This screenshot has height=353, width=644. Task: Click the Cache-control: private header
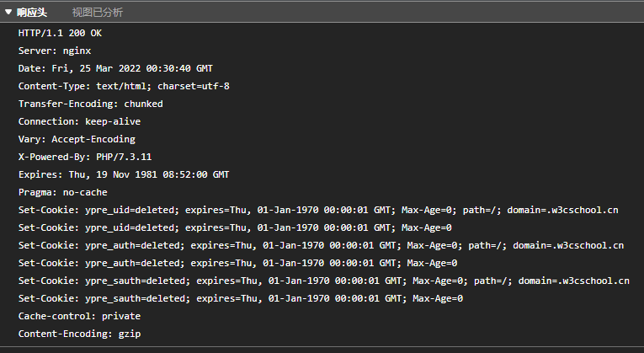click(x=80, y=316)
